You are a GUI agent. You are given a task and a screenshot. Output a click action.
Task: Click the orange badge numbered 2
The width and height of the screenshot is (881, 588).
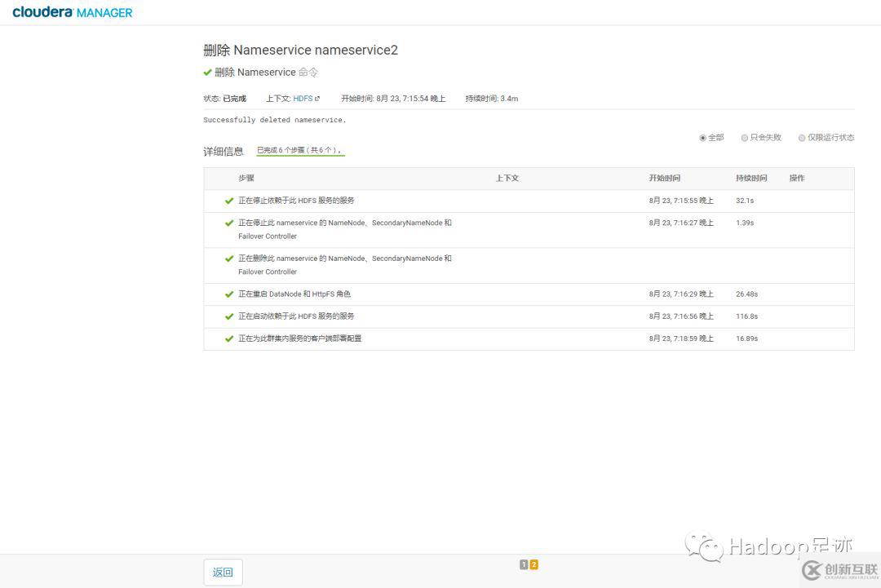point(533,564)
